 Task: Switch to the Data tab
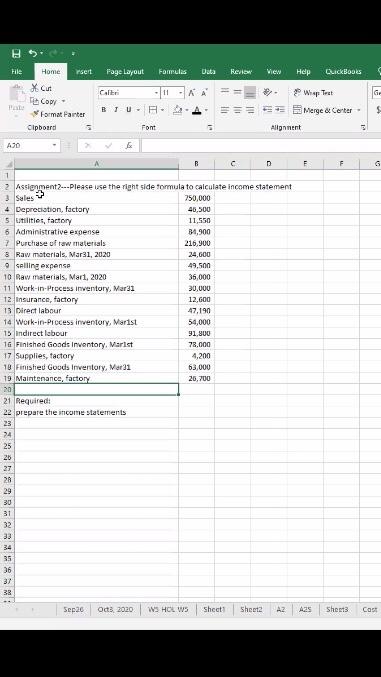(x=209, y=72)
